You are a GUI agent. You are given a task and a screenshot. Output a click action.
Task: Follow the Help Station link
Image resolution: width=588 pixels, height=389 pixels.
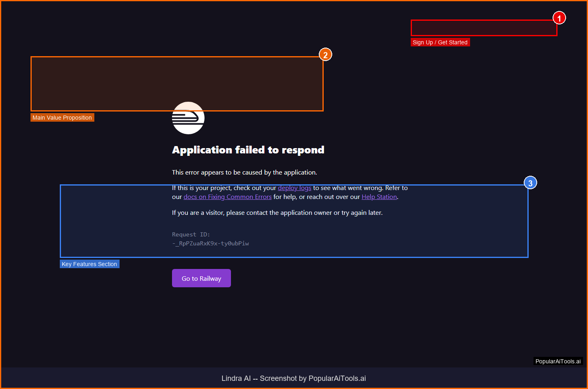coord(379,197)
